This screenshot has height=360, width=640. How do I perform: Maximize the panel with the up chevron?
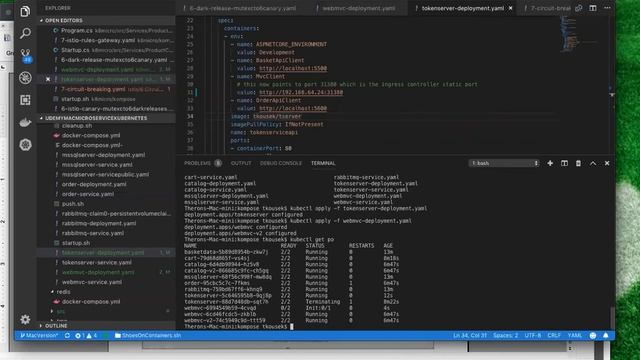point(593,163)
